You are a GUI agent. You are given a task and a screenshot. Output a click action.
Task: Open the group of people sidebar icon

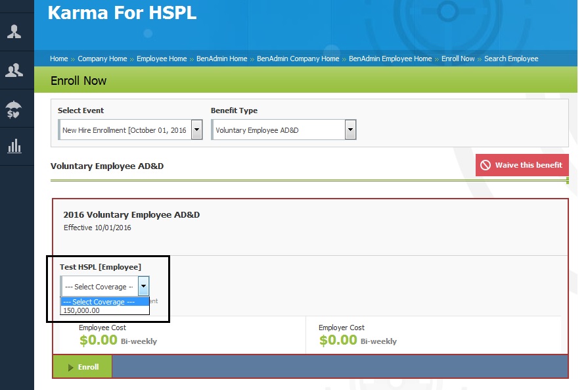pyautogui.click(x=14, y=70)
